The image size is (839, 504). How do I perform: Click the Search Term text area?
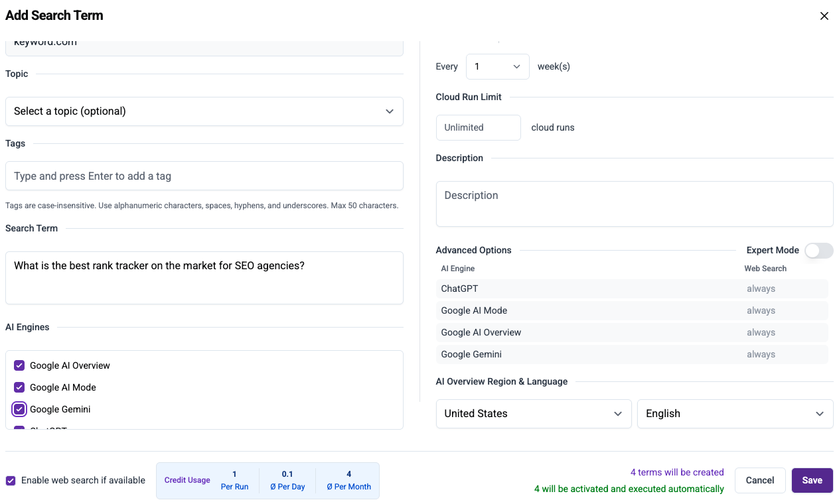[x=204, y=278]
